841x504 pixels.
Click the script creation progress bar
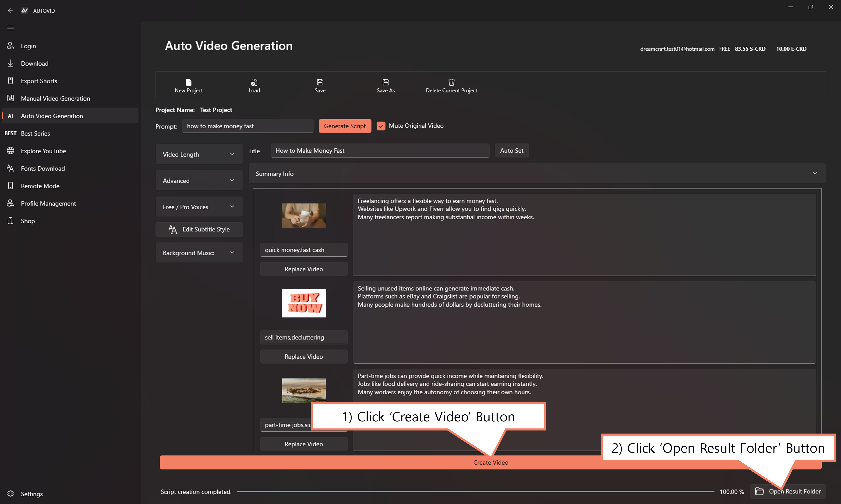coord(476,491)
